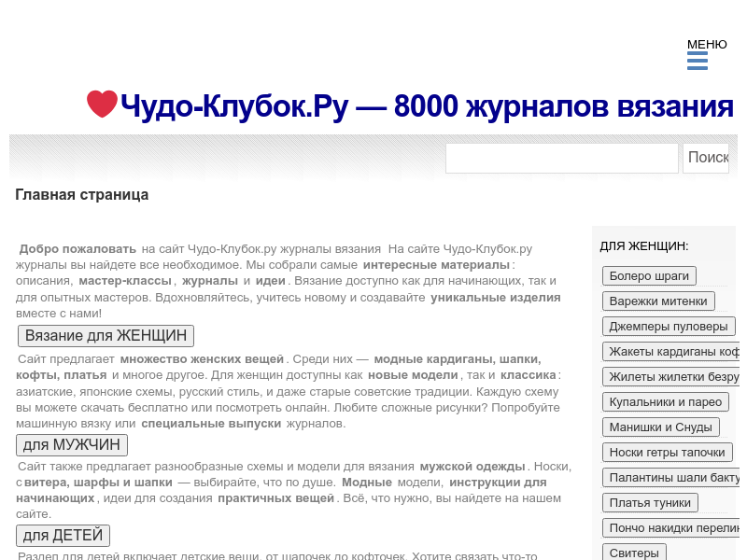
Task: Open Палантины шали category
Action: [x=670, y=478]
